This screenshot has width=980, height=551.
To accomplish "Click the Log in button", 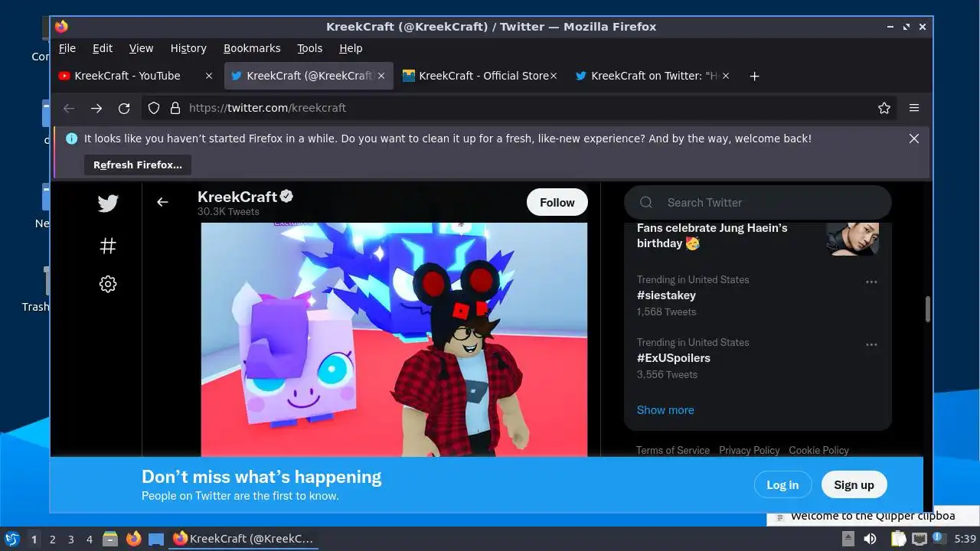I will click(x=782, y=484).
